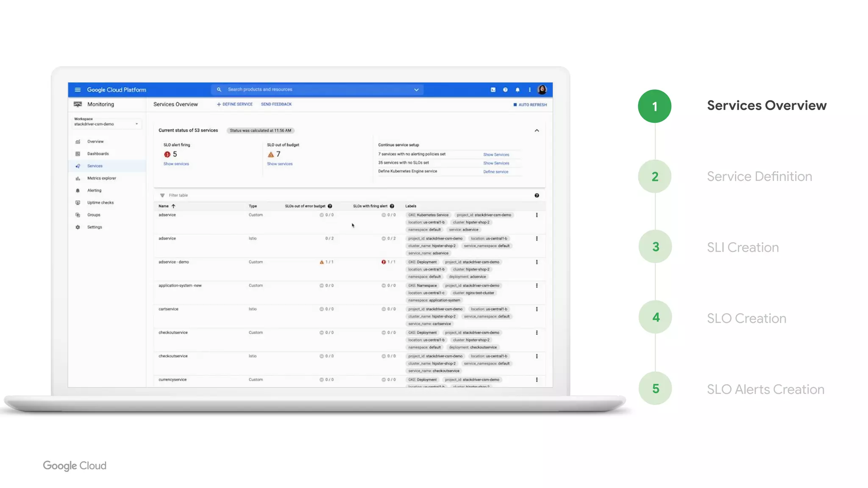Open Cloud Shell terminal icon
This screenshot has width=868, height=488.
pyautogui.click(x=493, y=90)
